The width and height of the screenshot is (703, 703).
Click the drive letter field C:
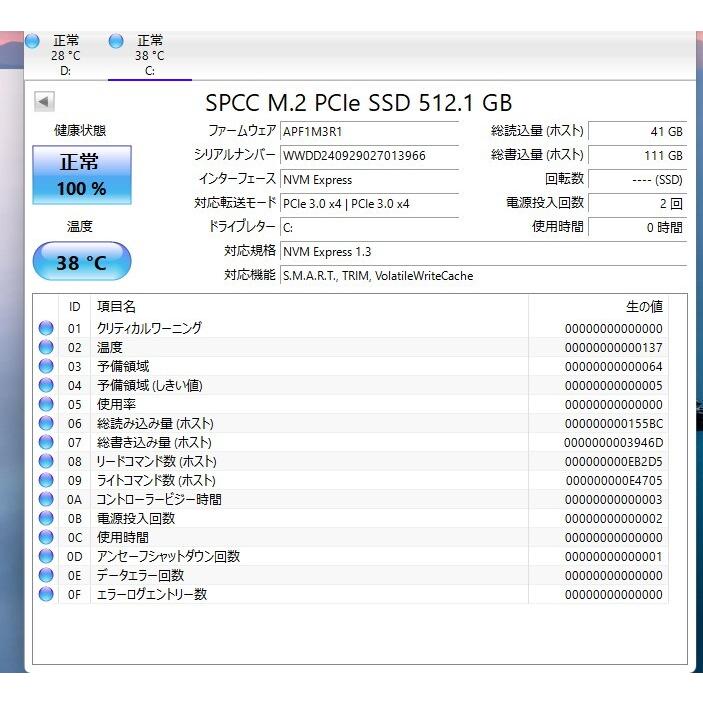click(369, 228)
